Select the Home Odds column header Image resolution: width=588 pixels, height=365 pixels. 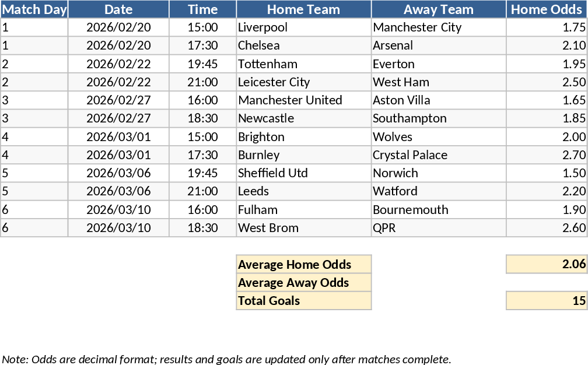point(546,9)
